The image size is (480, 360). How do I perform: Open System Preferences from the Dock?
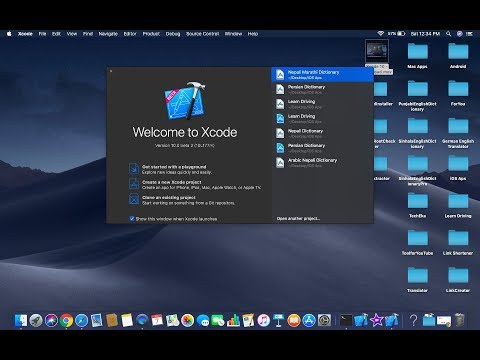click(324, 320)
